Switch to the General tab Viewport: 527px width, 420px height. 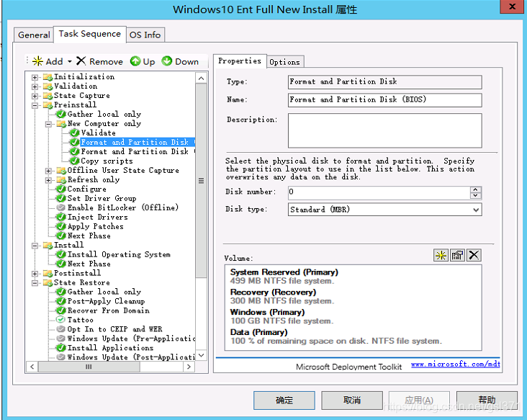click(34, 35)
